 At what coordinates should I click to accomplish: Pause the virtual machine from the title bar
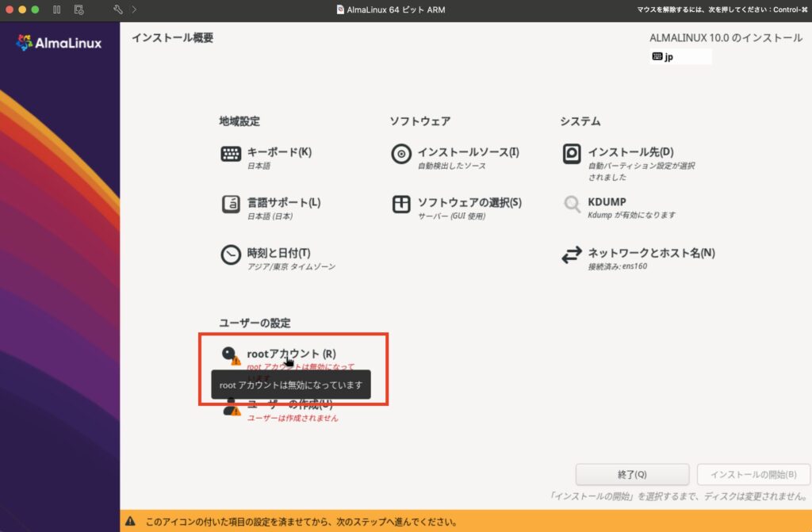point(57,10)
